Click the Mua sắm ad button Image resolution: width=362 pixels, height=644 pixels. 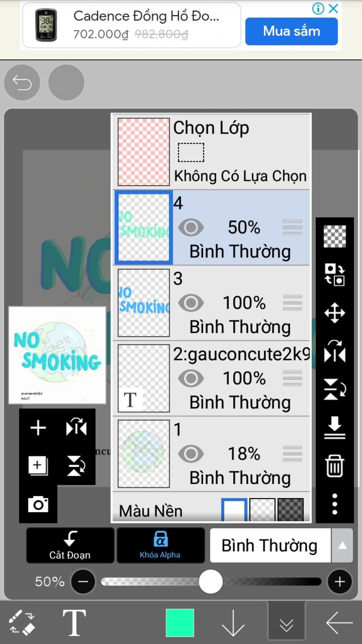[x=291, y=31]
